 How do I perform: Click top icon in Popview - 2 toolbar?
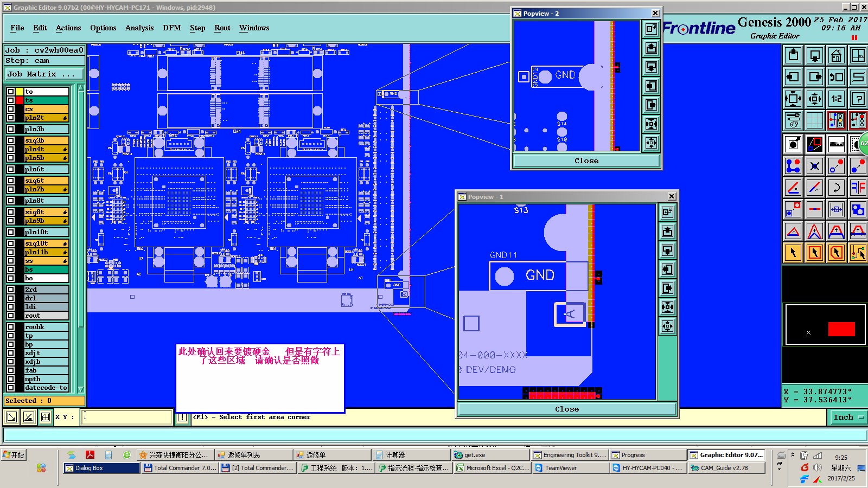pyautogui.click(x=651, y=29)
